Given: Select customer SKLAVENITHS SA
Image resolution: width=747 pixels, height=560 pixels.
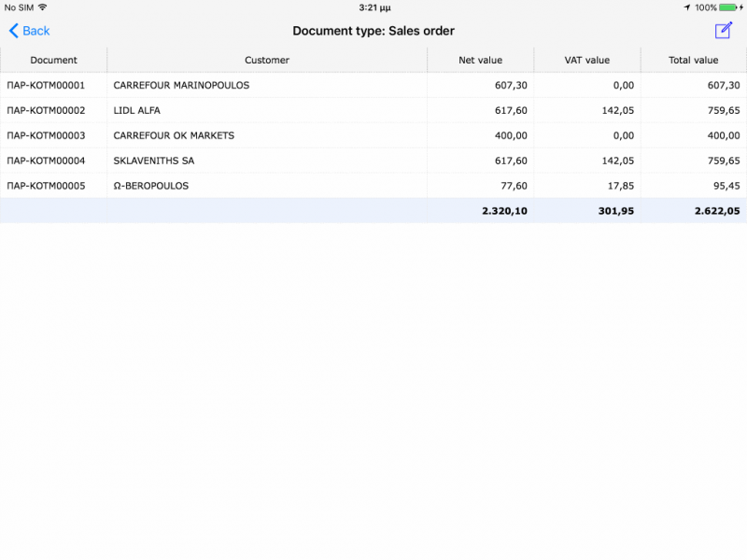Looking at the screenshot, I should click(x=154, y=161).
